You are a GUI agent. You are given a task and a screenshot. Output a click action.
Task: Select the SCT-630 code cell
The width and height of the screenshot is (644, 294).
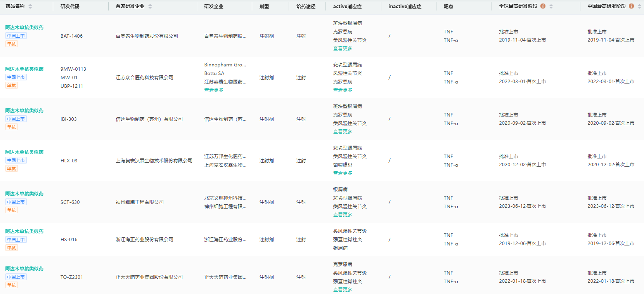(70, 202)
